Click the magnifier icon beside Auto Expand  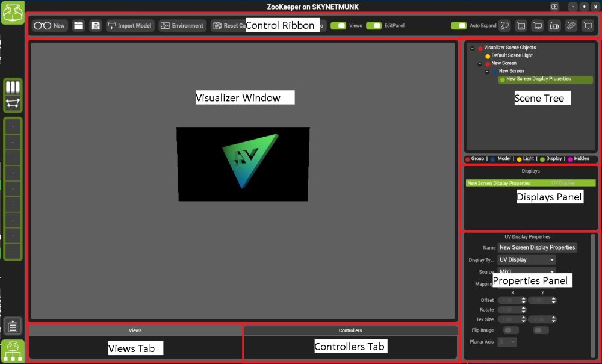tap(504, 26)
